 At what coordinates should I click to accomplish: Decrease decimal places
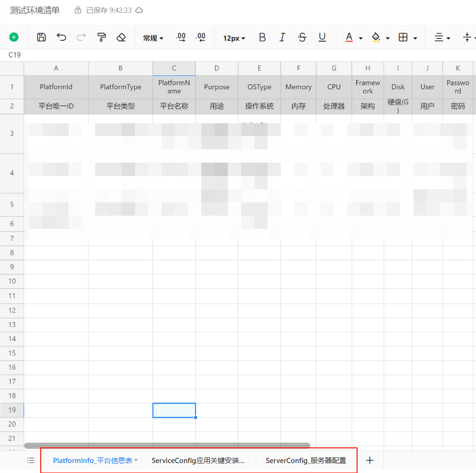200,37
